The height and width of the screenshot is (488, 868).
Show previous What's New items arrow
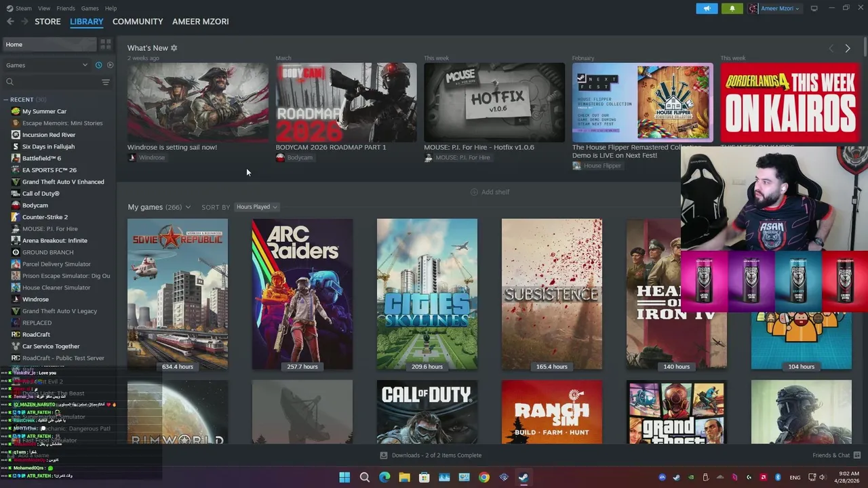point(831,49)
